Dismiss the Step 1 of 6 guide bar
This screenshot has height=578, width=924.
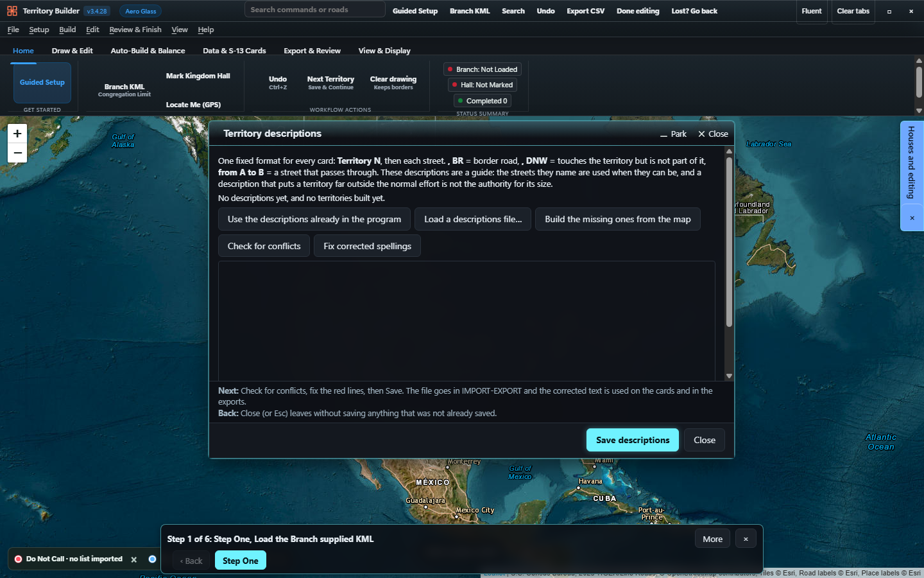coord(746,539)
